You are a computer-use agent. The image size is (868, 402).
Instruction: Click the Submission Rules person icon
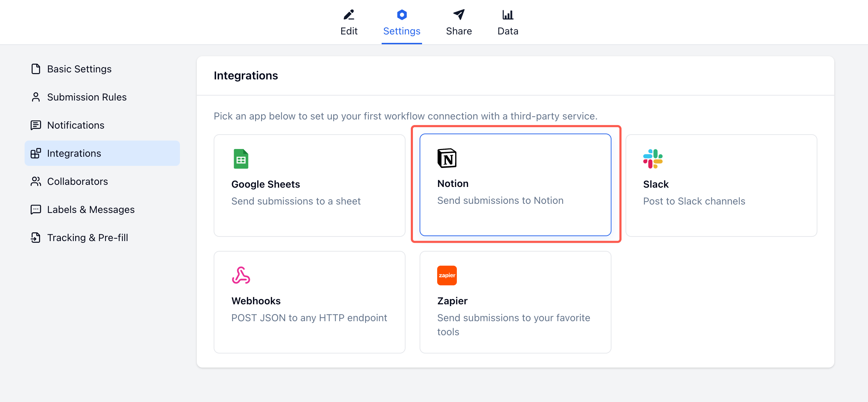[x=36, y=97]
